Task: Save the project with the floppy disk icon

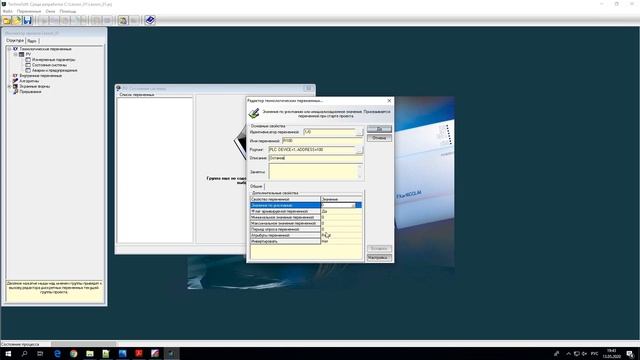Action: [27, 20]
